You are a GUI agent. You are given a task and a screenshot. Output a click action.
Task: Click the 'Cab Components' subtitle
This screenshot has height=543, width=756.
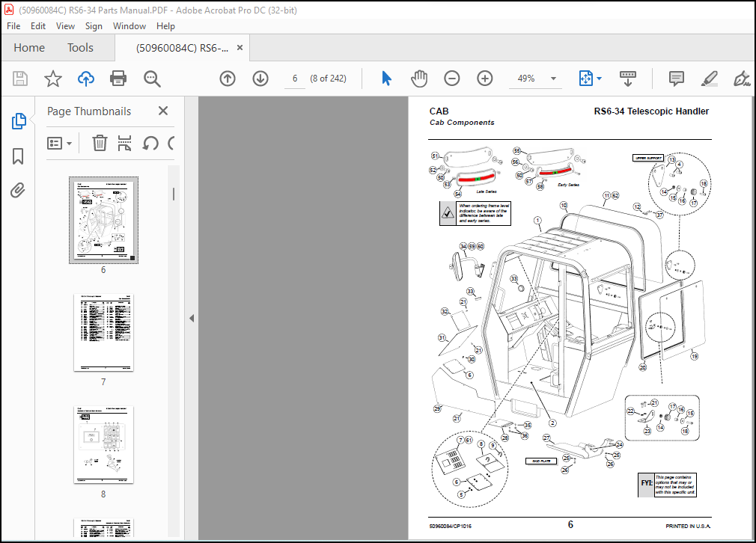pos(462,123)
